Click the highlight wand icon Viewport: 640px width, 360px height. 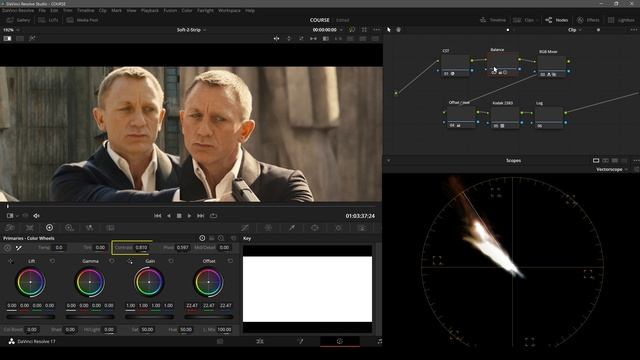[x=32, y=38]
